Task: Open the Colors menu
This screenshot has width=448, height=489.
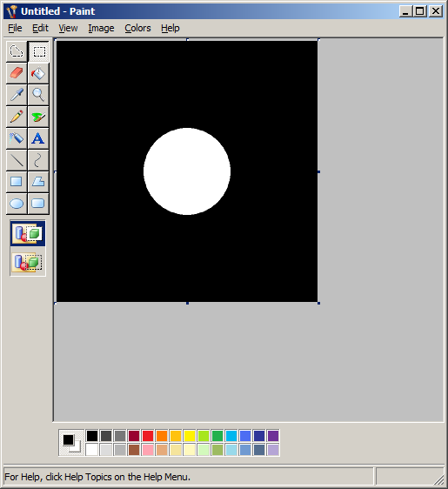Action: pos(137,28)
